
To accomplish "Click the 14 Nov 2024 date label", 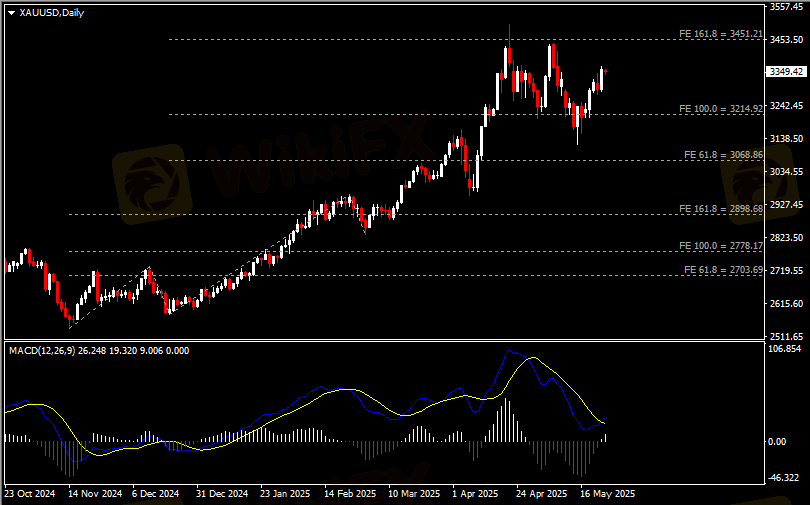I will [95, 494].
